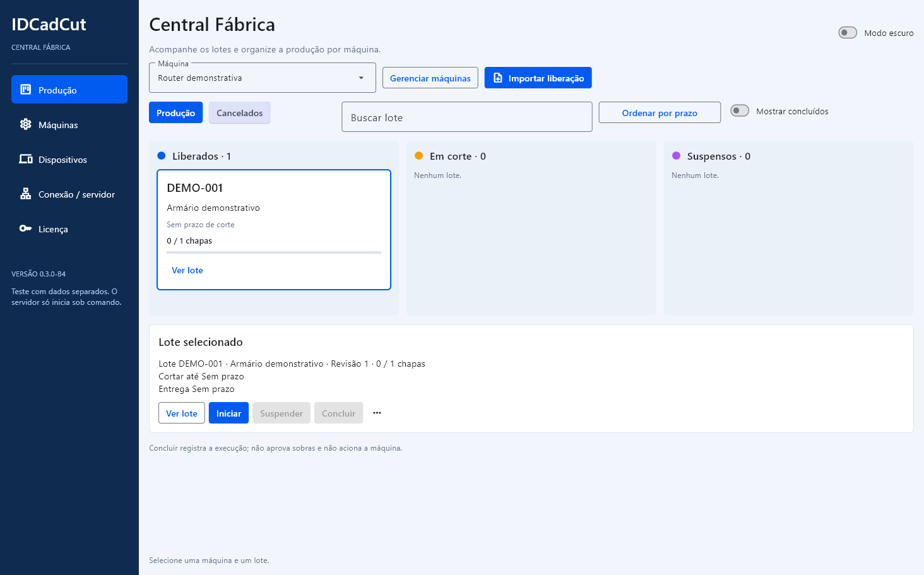The image size is (924, 575).
Task: Click the file icon on Importar liberação
Action: pyautogui.click(x=498, y=78)
